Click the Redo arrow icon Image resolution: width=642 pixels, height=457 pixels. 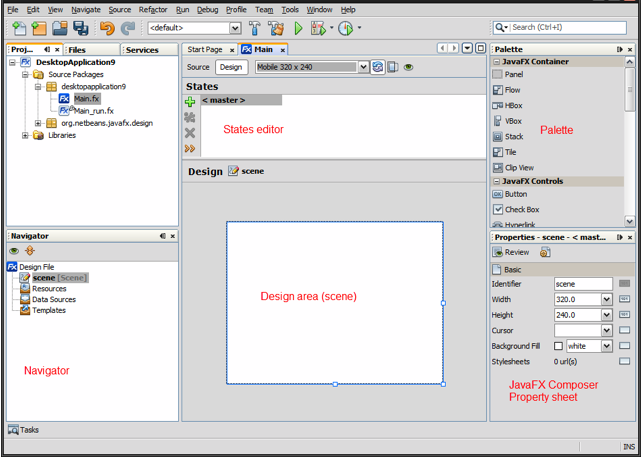pos(128,28)
